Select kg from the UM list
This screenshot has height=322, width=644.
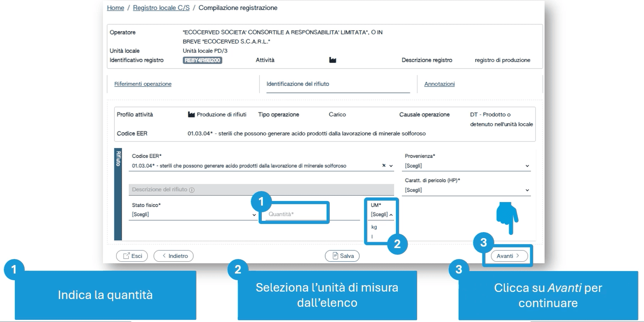tap(374, 227)
